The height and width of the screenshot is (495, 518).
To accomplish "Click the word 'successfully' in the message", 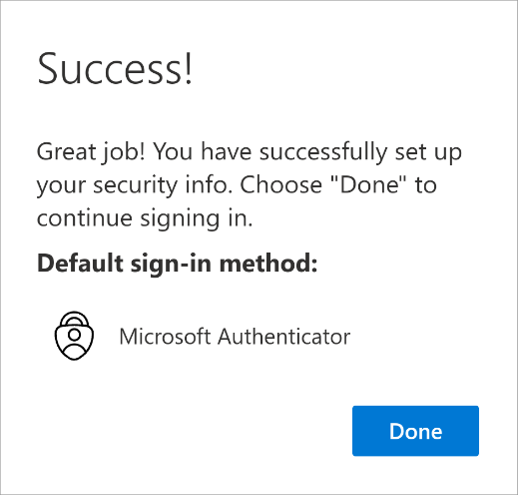I will pyautogui.click(x=323, y=152).
